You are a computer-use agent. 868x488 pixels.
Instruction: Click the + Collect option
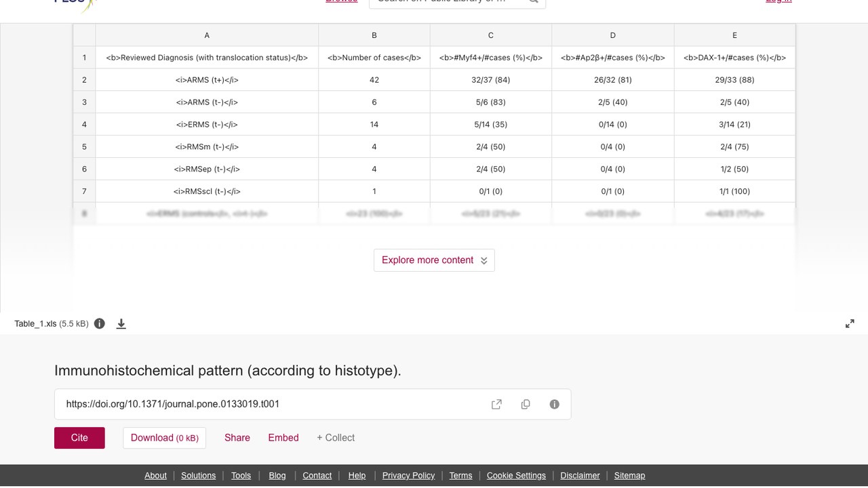(x=336, y=438)
